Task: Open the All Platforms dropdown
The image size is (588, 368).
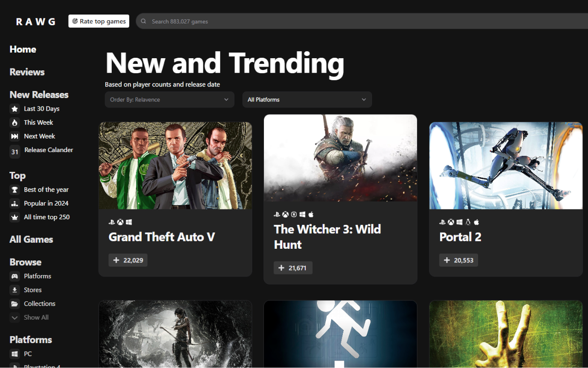Action: [x=307, y=100]
